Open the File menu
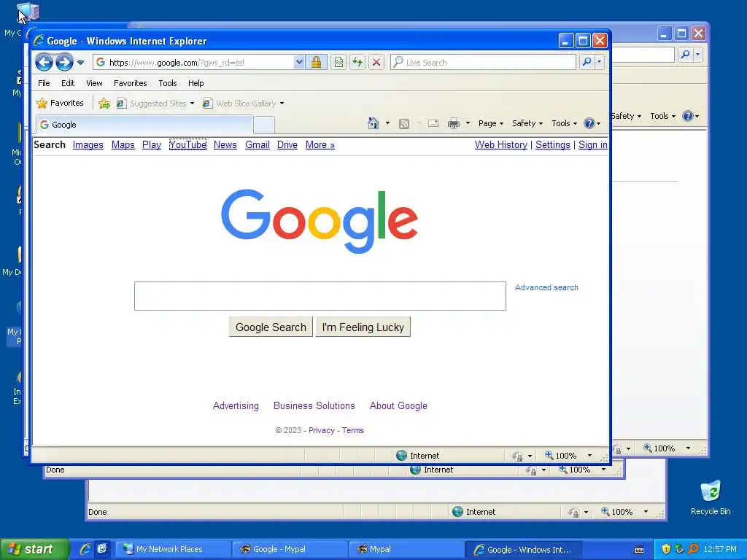 [x=44, y=83]
